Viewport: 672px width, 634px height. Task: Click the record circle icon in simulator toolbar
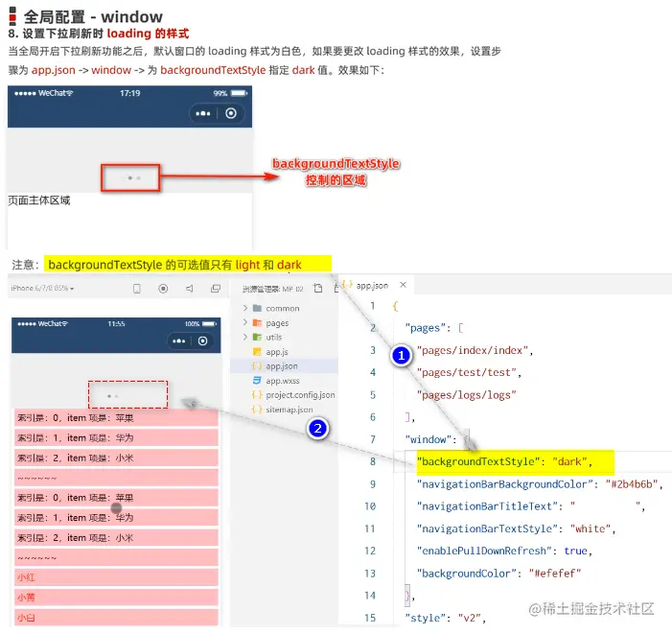[x=163, y=289]
